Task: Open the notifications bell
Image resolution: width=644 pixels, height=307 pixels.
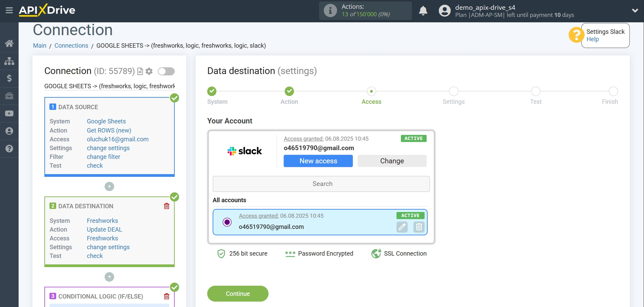Action: pos(423,11)
